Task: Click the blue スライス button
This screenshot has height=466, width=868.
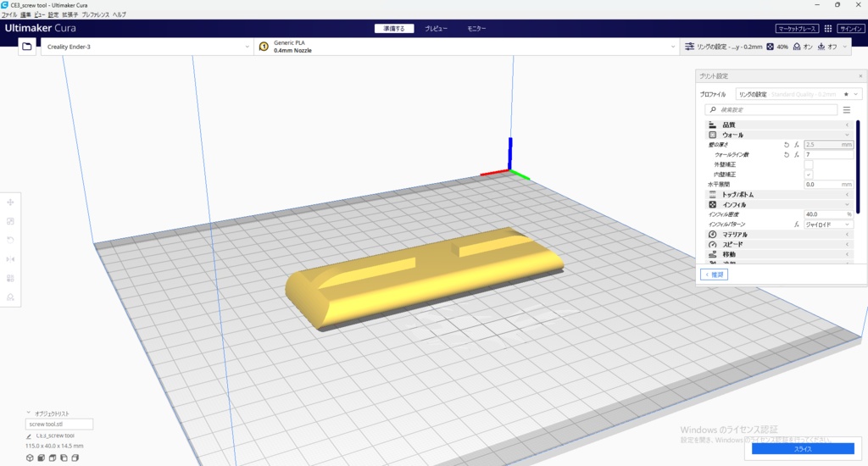Action: [803, 449]
